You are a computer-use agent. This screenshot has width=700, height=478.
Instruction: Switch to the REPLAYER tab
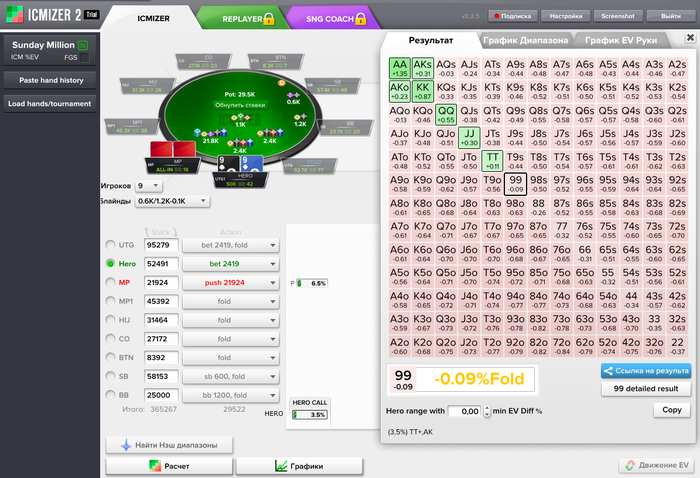click(x=242, y=19)
